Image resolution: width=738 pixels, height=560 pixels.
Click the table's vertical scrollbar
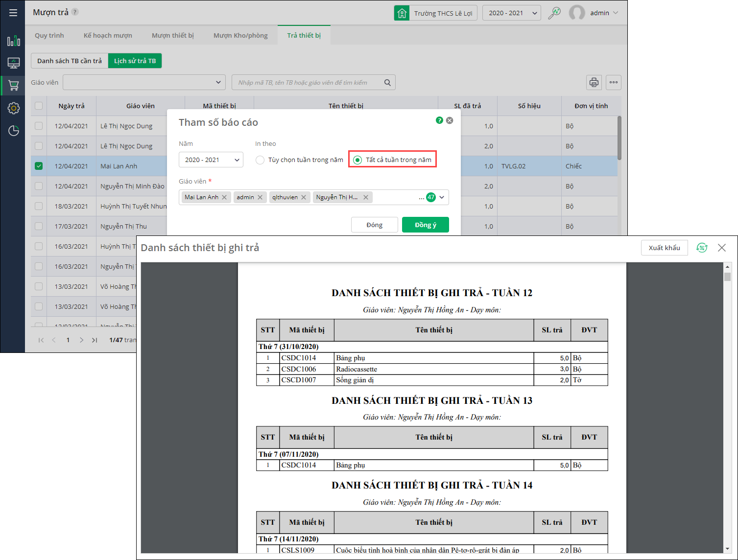619,138
